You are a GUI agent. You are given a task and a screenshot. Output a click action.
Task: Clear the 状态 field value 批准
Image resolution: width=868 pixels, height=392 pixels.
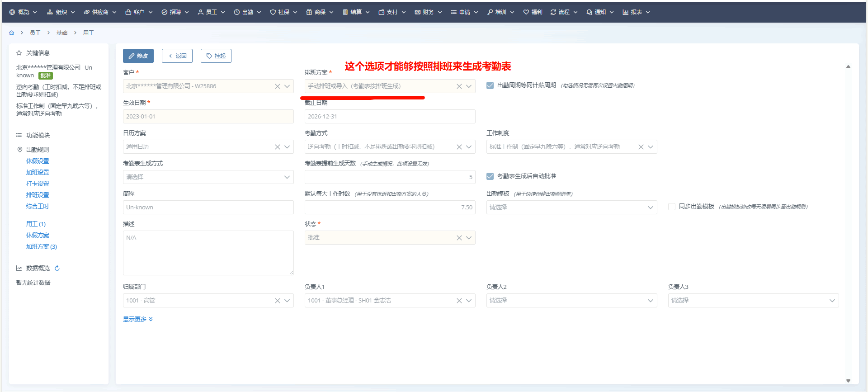(459, 238)
